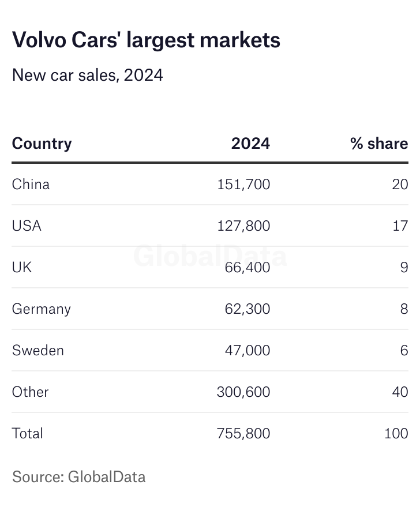Select the Germany row label
This screenshot has width=420, height=511.
click(41, 309)
